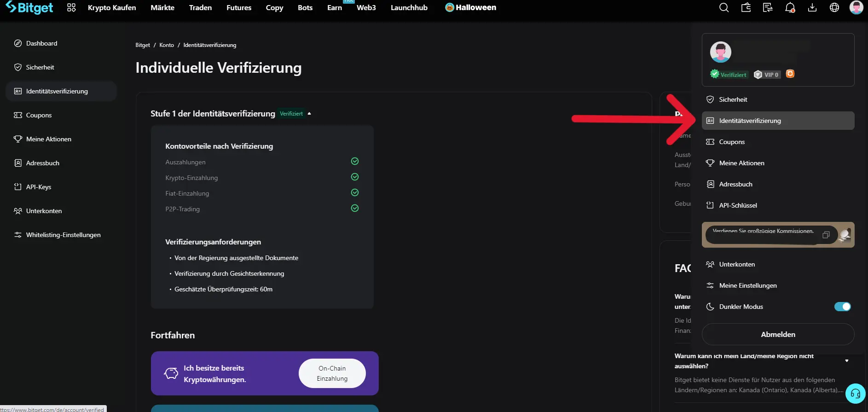Open the orders list icon in header
Viewport: 868px width, 412px height.
[x=768, y=8]
